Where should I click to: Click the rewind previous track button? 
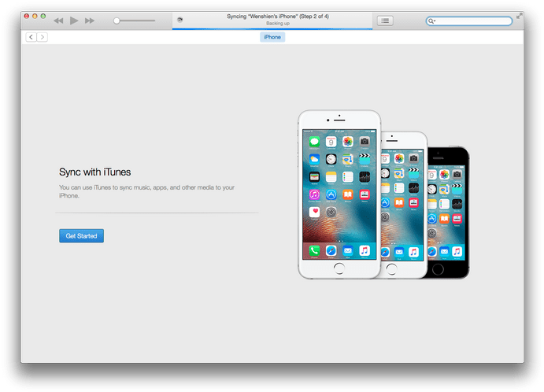click(x=58, y=20)
